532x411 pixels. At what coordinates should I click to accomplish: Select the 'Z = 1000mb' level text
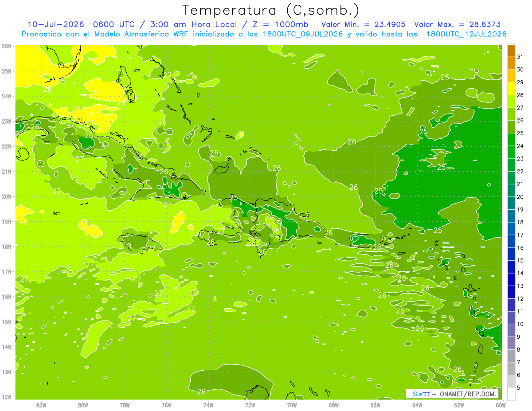(x=279, y=24)
